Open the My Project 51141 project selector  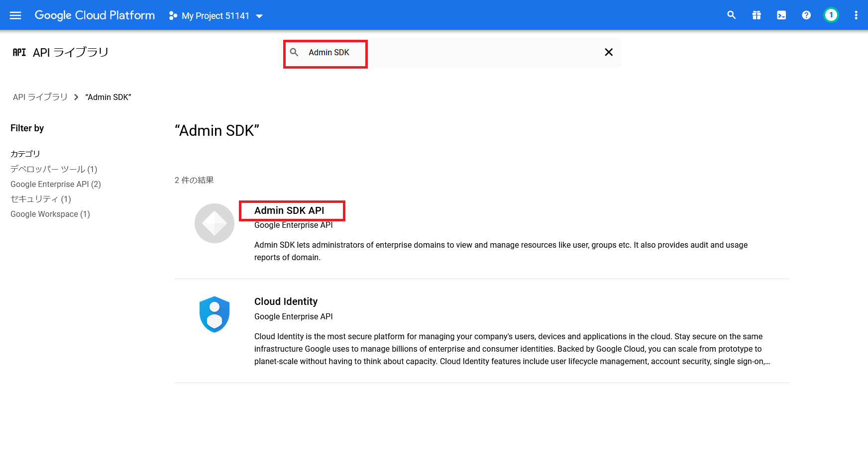[x=216, y=16]
